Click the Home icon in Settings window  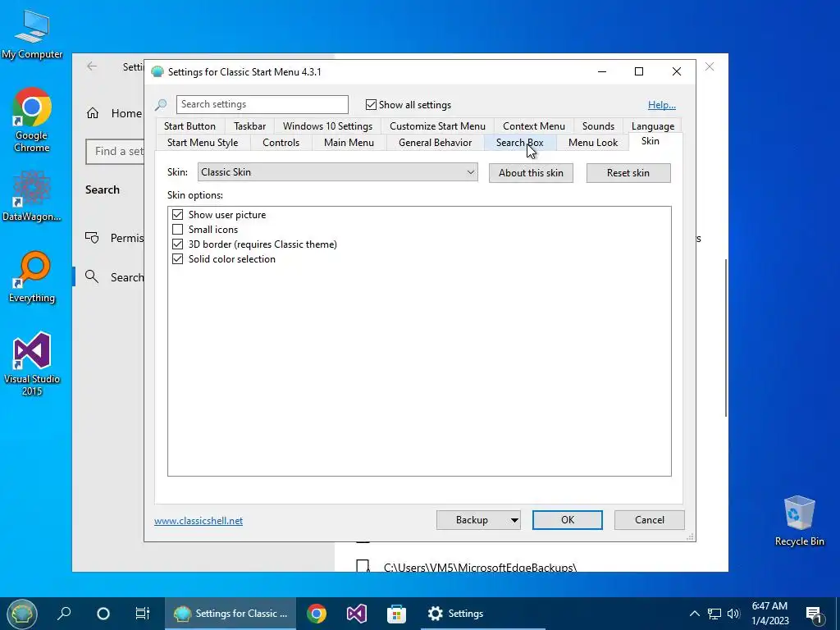pos(93,113)
